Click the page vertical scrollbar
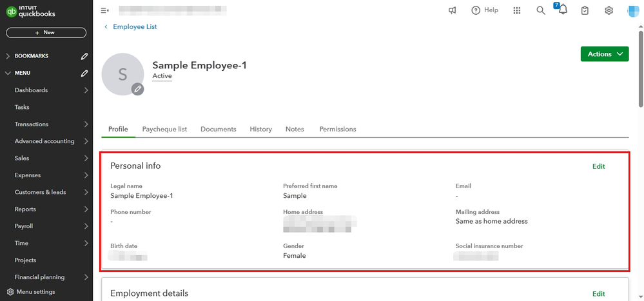 tap(640, 64)
